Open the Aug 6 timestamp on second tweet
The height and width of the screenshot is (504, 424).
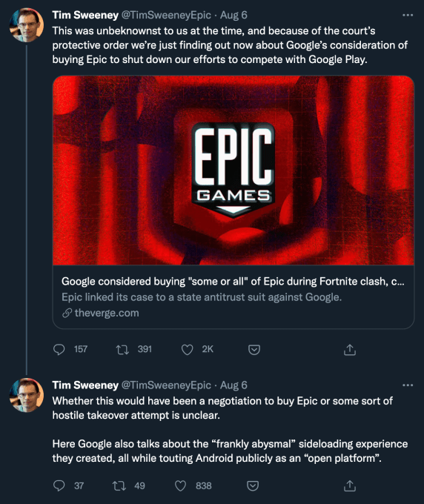click(x=233, y=385)
